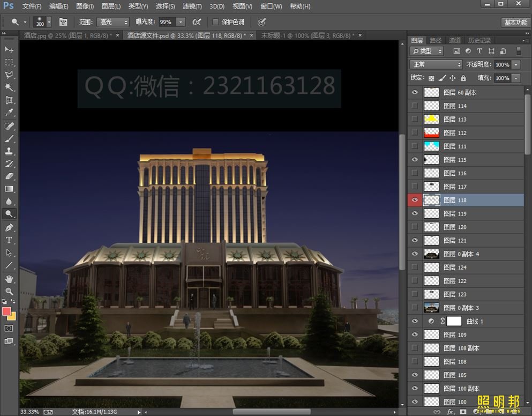The width and height of the screenshot is (532, 416).
Task: Hide layer 图层 118
Action: (x=415, y=200)
